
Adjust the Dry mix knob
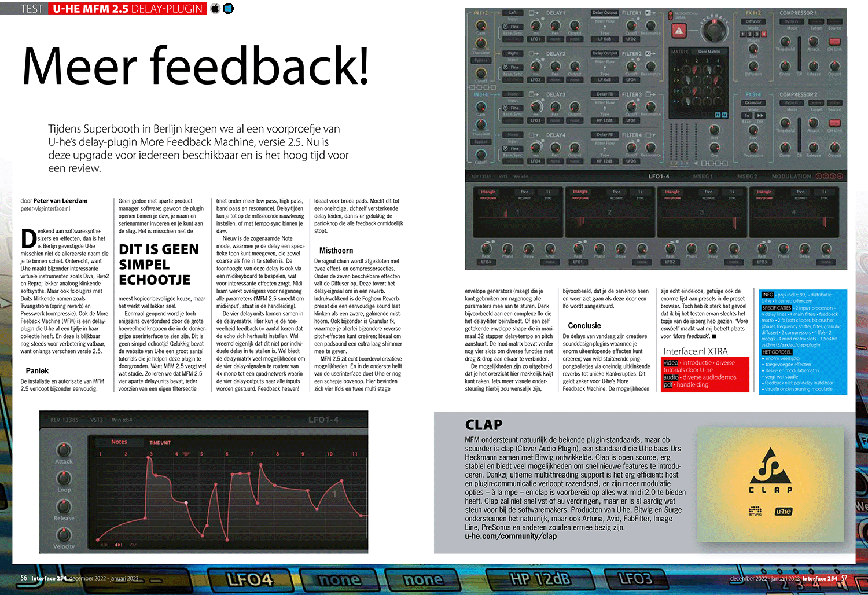pos(714,148)
